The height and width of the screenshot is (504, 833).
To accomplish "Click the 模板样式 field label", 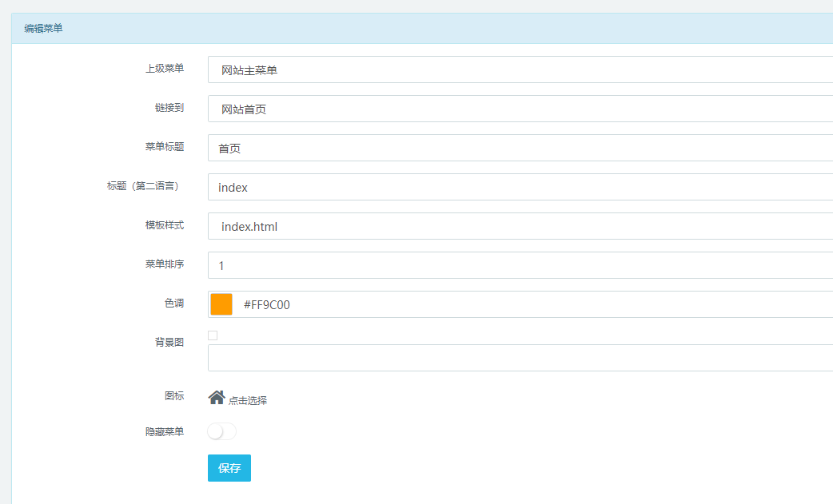I will 164,225.
